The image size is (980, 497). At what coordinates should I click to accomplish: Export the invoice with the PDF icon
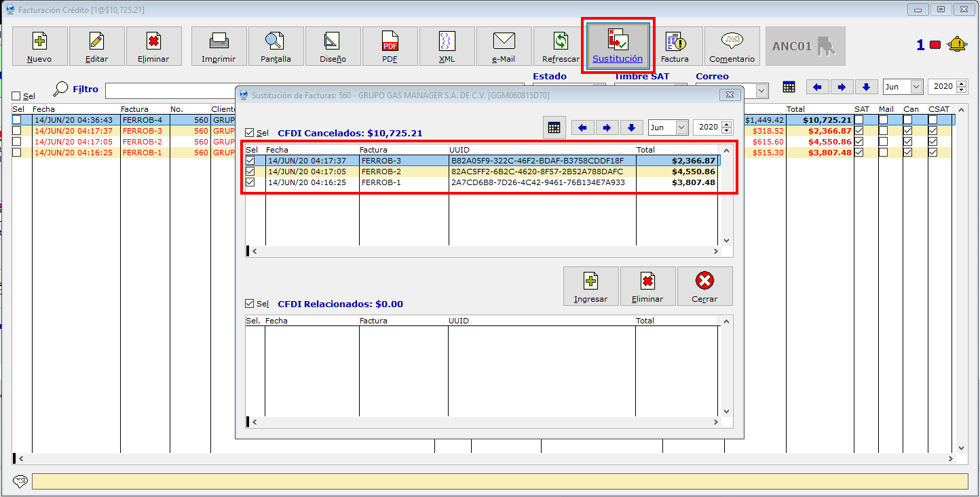click(390, 46)
